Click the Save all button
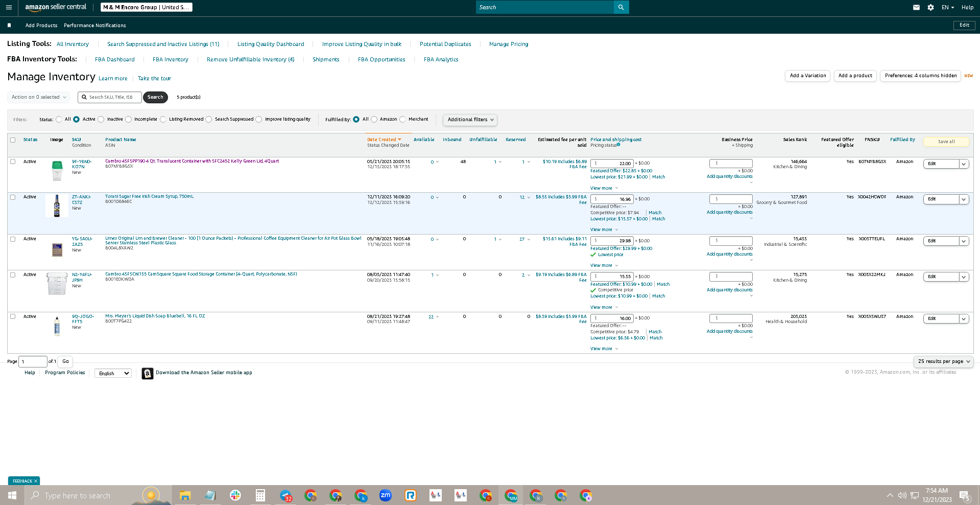980x505 pixels. point(946,142)
